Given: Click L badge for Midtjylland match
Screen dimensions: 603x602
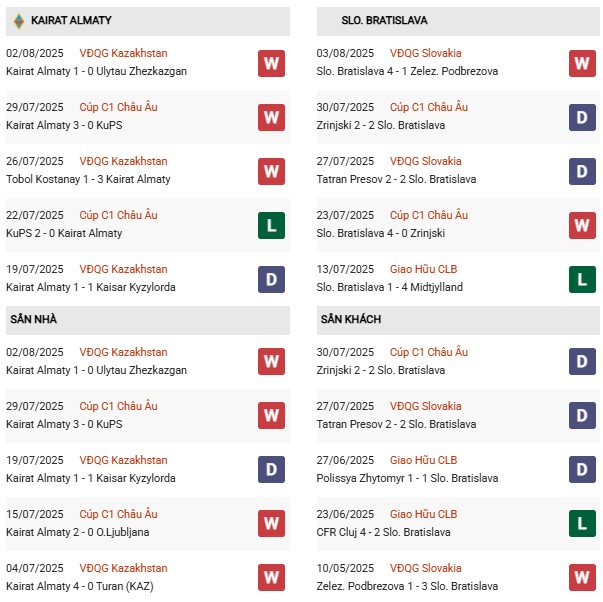Looking at the screenshot, I should pyautogui.click(x=583, y=279).
